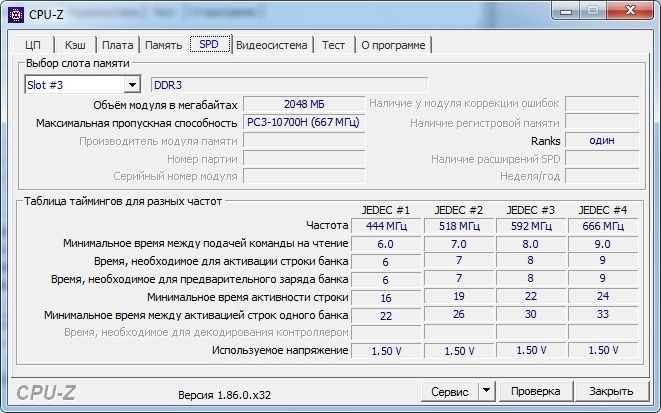Click the JEDEC #2 frequency 518 МГц
Image resolution: width=661 pixels, height=413 pixels.
(x=459, y=226)
